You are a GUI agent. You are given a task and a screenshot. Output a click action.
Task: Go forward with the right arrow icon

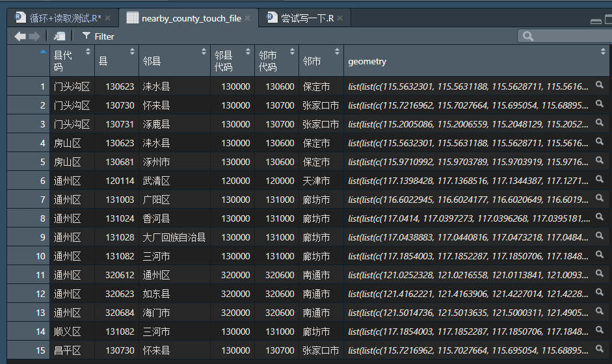(34, 36)
